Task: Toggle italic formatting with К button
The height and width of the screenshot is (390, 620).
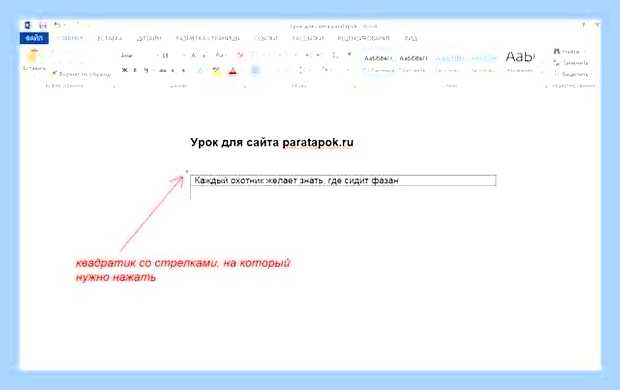Action: pyautogui.click(x=135, y=70)
